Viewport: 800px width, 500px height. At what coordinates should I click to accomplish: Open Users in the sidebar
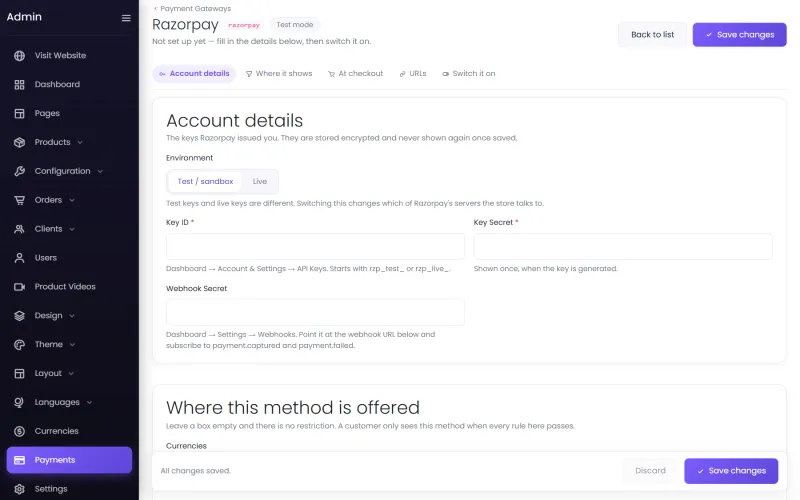[x=69, y=258]
